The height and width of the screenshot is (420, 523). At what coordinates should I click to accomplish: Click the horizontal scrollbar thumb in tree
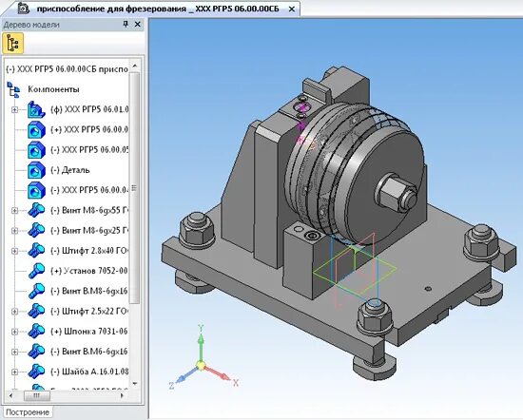(37, 395)
